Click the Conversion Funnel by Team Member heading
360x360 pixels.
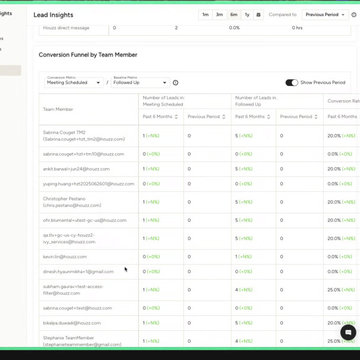(88, 55)
